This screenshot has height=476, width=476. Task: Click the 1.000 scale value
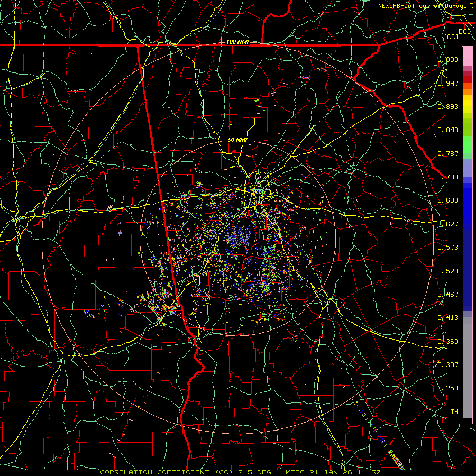(x=448, y=59)
